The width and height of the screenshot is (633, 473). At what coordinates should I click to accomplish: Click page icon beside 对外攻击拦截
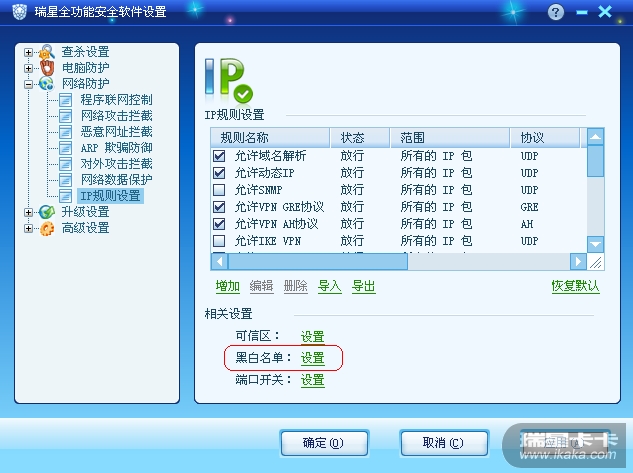click(x=65, y=164)
